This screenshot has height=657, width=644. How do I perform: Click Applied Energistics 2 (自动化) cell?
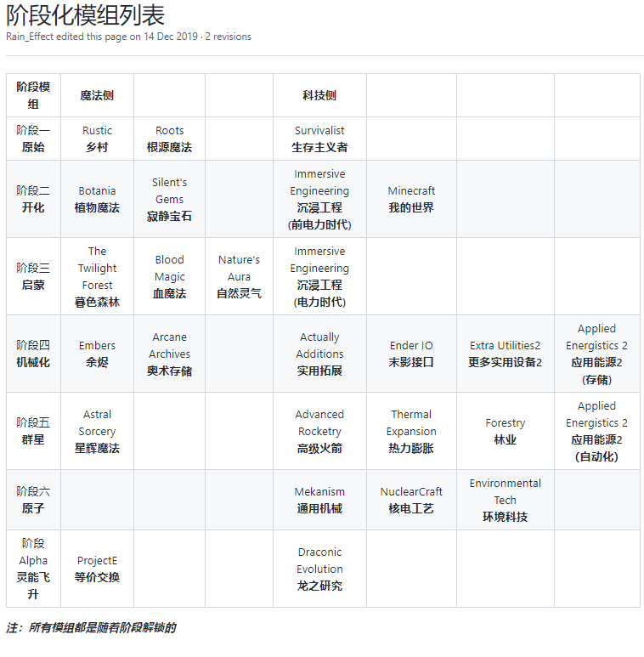click(596, 431)
